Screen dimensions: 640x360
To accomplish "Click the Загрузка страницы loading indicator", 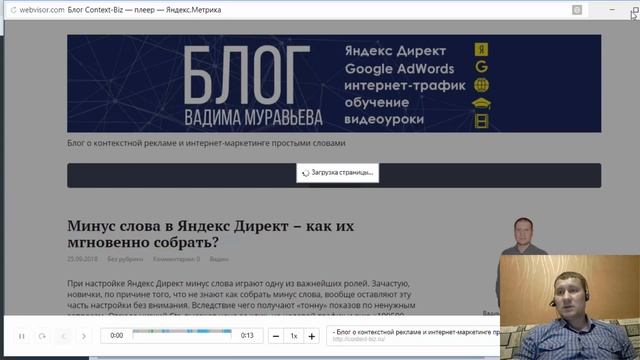I will [338, 173].
